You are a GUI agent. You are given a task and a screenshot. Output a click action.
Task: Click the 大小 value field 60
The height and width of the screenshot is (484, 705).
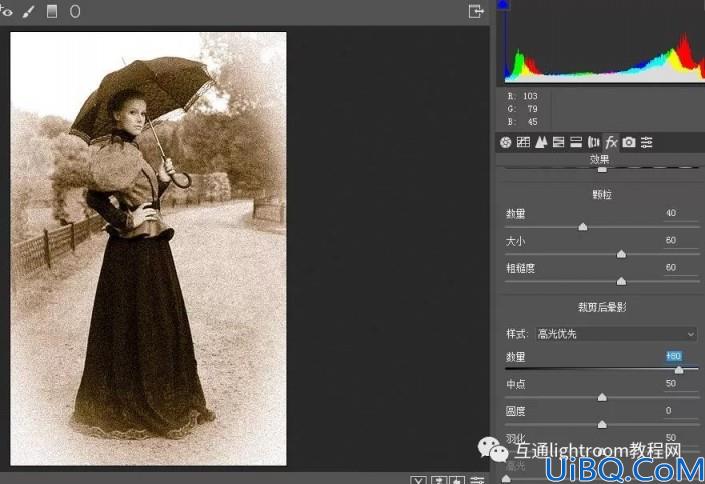(x=681, y=240)
